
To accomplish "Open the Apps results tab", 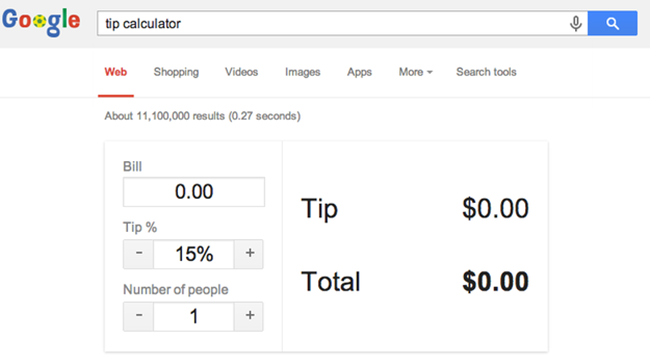I will [359, 72].
